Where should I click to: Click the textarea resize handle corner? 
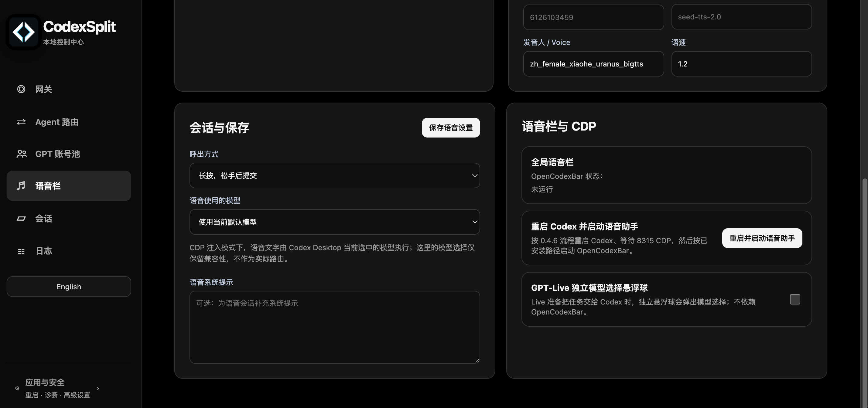477,361
